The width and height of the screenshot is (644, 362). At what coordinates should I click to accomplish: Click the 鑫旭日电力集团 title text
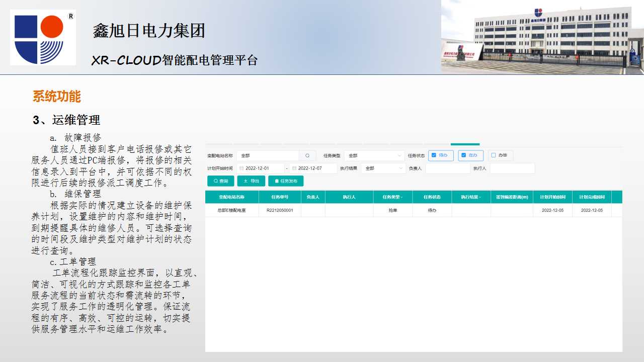tap(149, 31)
